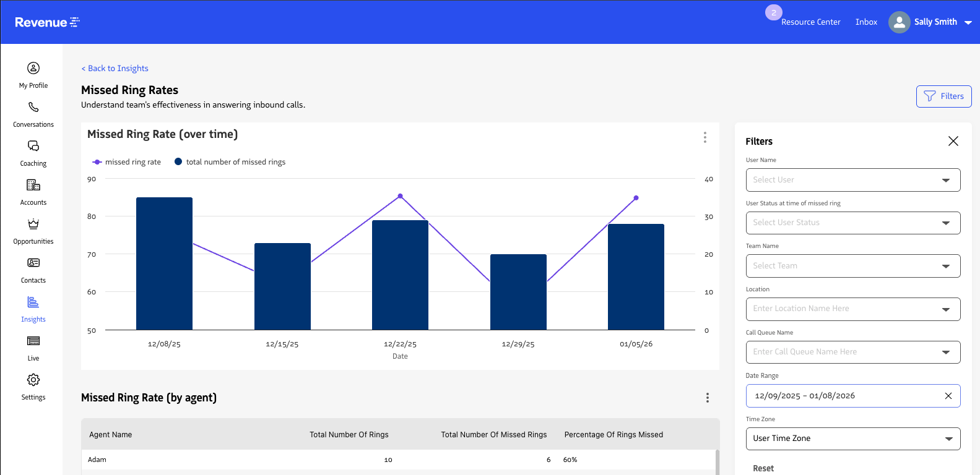This screenshot has width=980, height=475.
Task: Select the Contacts card icon
Action: (33, 263)
